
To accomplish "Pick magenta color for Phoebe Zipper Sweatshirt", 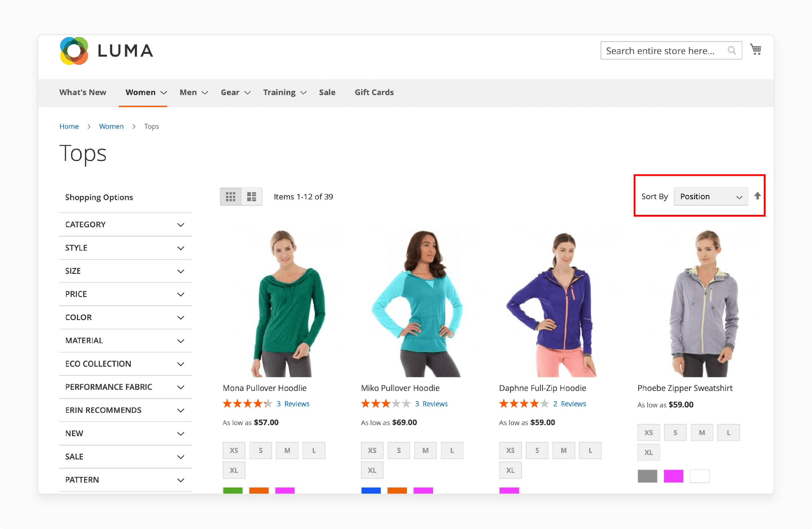I will (x=674, y=476).
